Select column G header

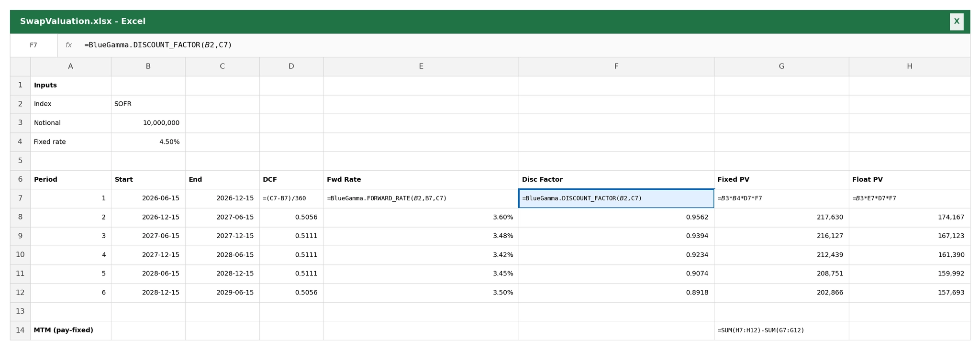click(x=781, y=66)
